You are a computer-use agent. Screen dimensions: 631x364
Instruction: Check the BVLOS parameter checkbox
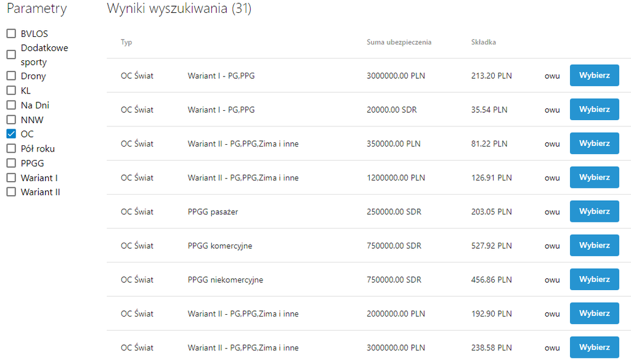[11, 34]
